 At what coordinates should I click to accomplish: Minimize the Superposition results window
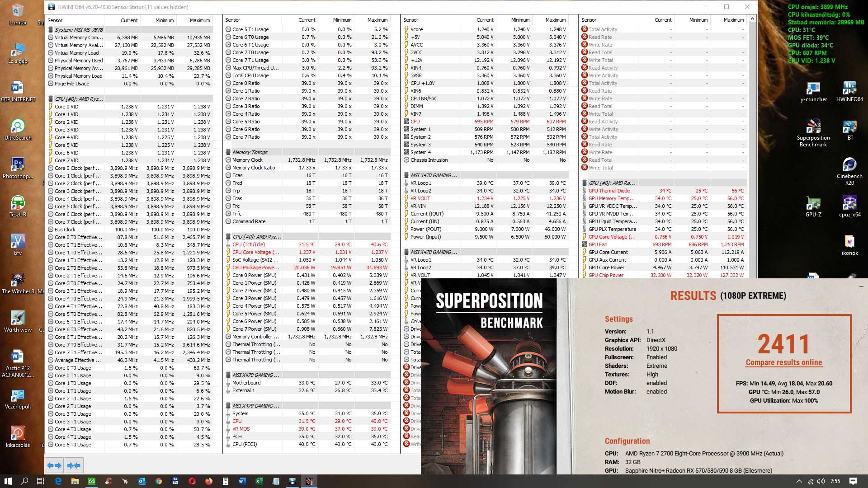[x=861, y=286]
